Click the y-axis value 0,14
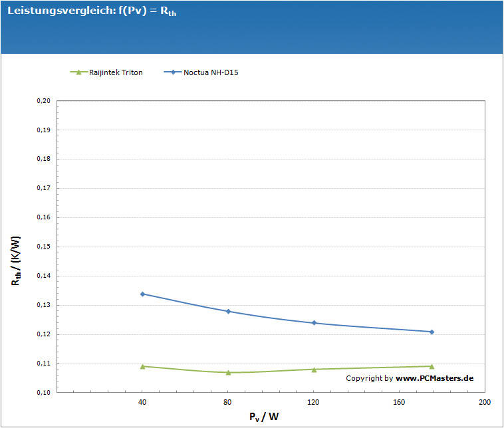Viewport: 504px width, 428px height. (44, 276)
